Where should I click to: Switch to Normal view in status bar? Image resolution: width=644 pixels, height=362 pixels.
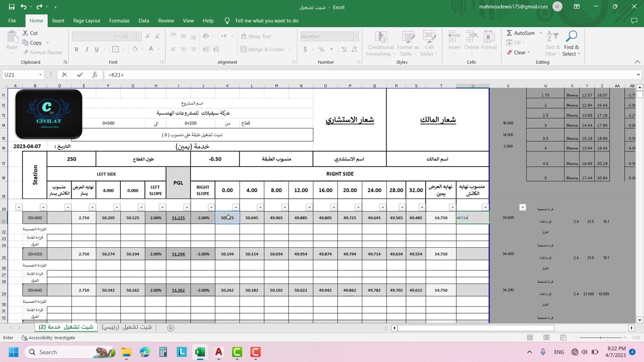[x=530, y=338]
